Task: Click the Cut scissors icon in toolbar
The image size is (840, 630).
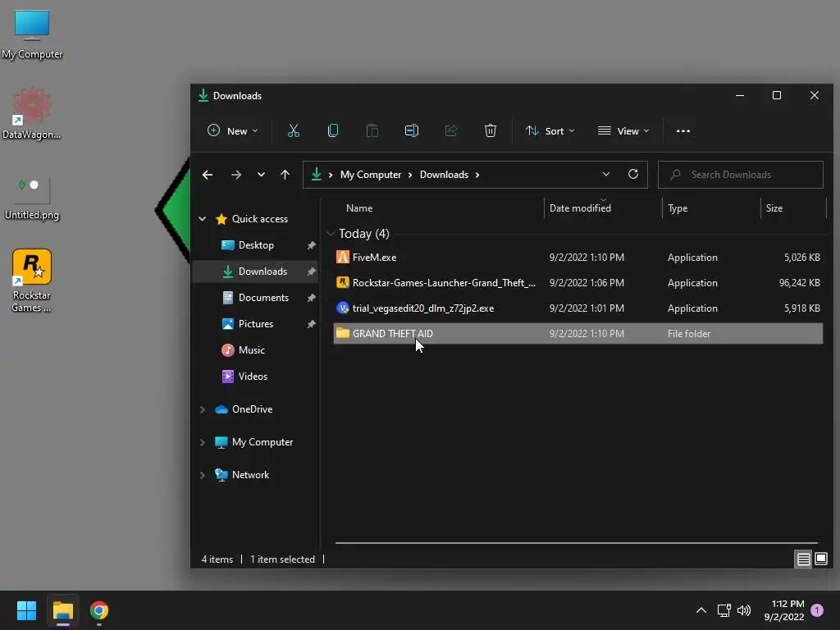Action: pyautogui.click(x=293, y=130)
